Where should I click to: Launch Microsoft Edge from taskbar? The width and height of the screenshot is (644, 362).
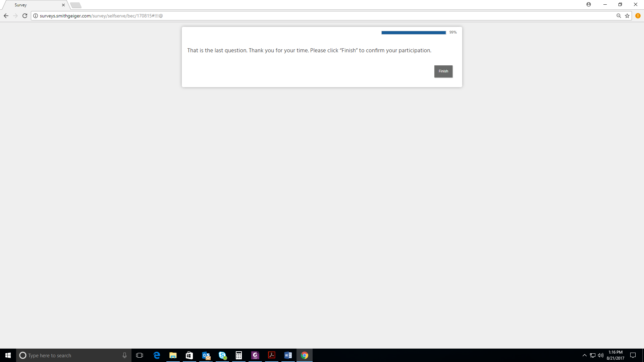(157, 355)
